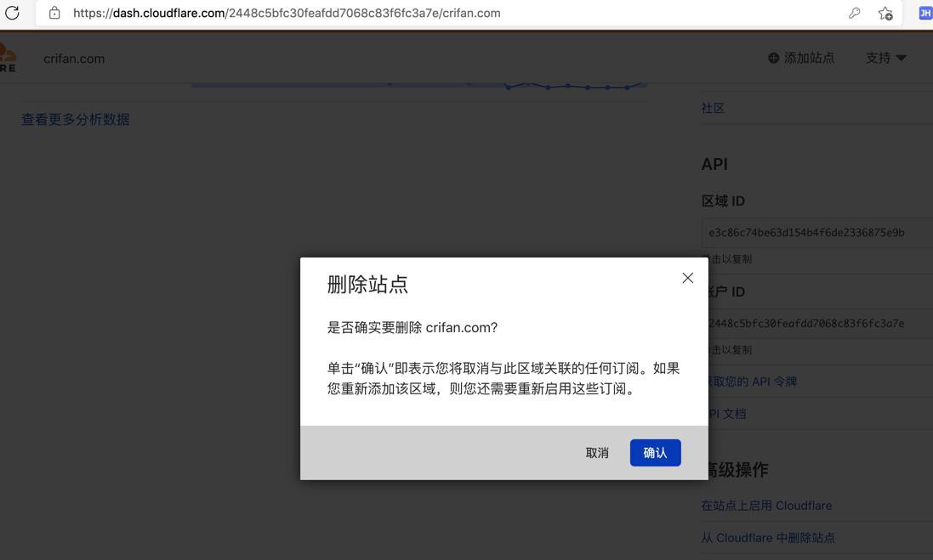Select the crifan.com site name in header

coord(74,59)
